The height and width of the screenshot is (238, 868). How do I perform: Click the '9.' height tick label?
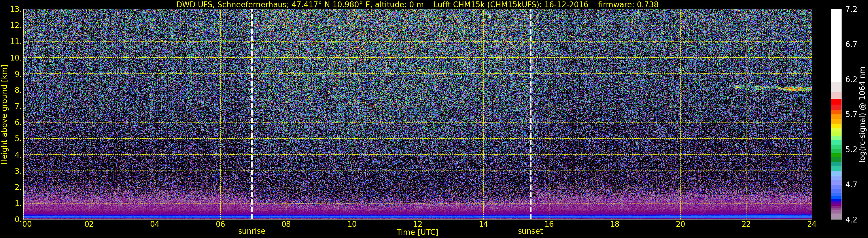point(18,74)
